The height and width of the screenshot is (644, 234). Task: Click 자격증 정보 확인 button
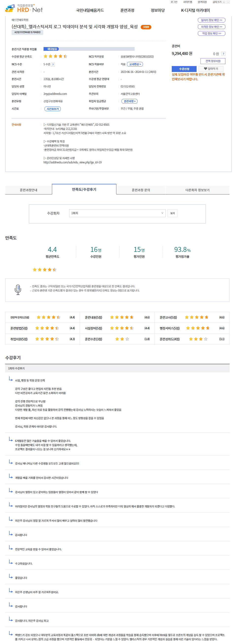click(x=212, y=27)
